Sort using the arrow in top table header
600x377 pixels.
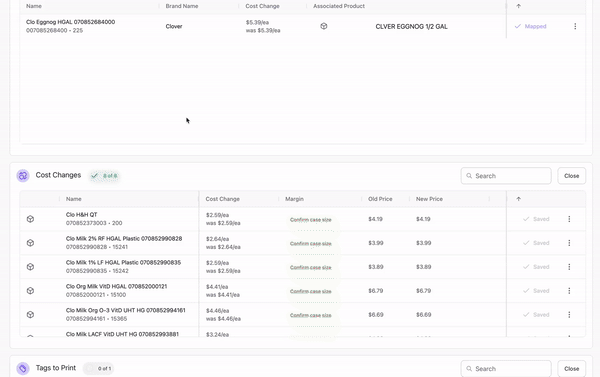518,6
